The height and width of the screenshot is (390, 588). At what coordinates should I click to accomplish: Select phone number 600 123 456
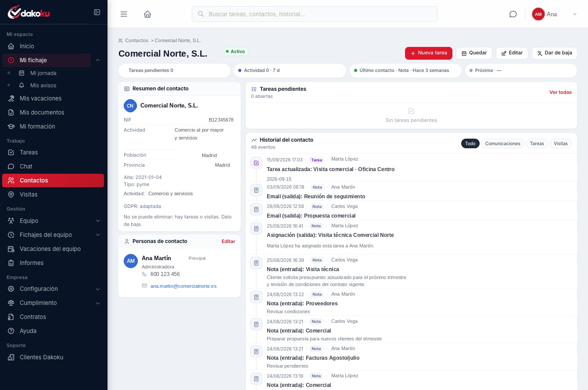(165, 274)
